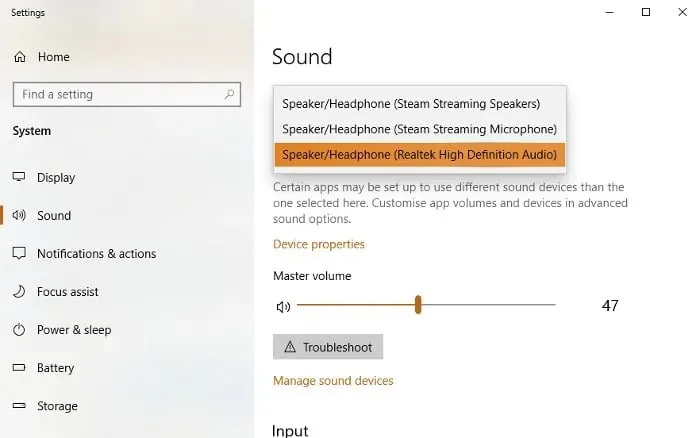Click the search magnifier icon
Screen dimensions: 700x438
coord(229,94)
